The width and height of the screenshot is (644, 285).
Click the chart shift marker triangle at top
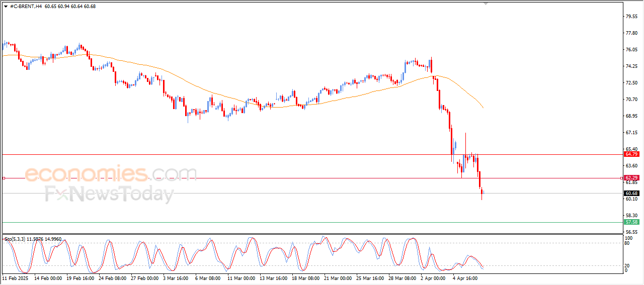[x=486, y=4]
